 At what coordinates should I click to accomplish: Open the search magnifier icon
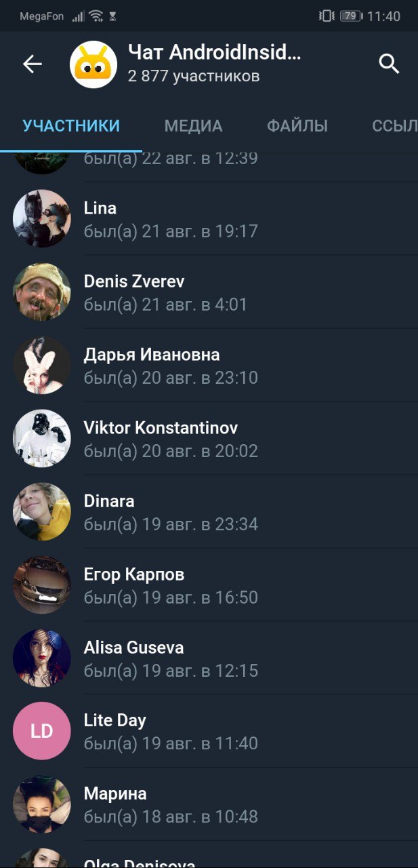point(389,64)
